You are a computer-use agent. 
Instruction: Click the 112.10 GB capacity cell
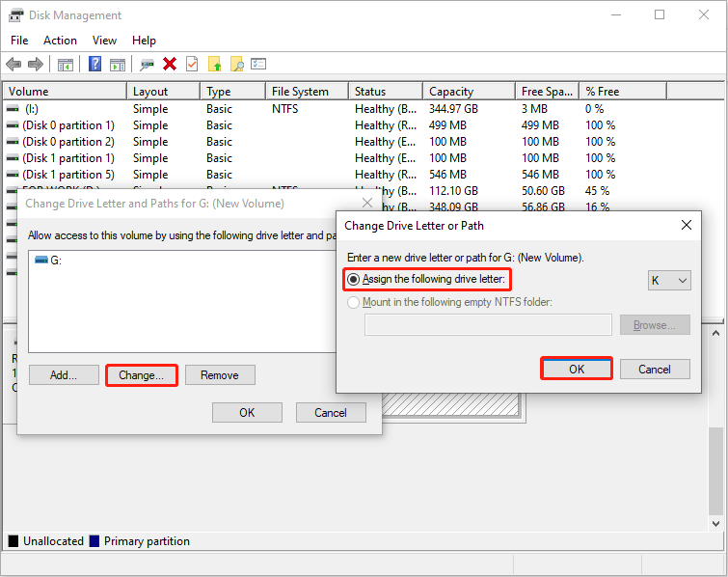pyautogui.click(x=453, y=191)
